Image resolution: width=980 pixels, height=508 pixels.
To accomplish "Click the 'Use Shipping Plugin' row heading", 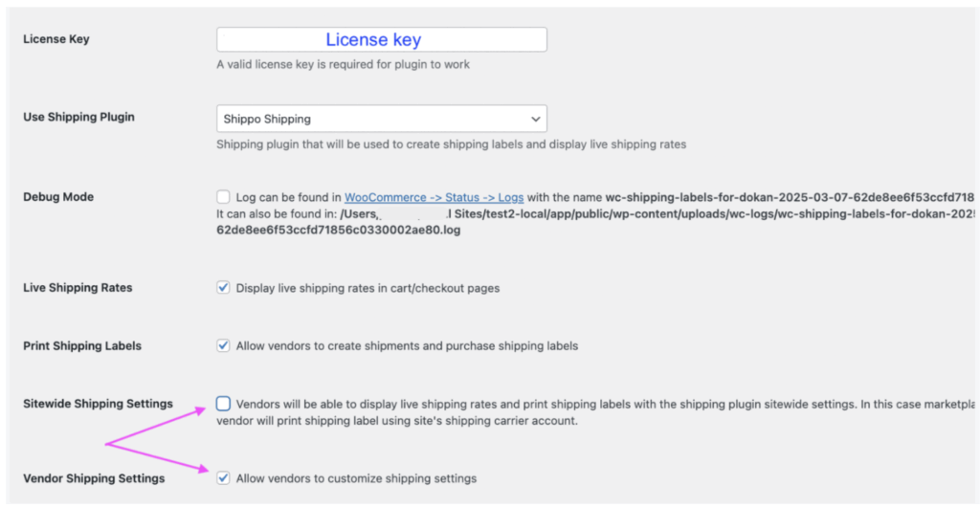I will [x=78, y=117].
